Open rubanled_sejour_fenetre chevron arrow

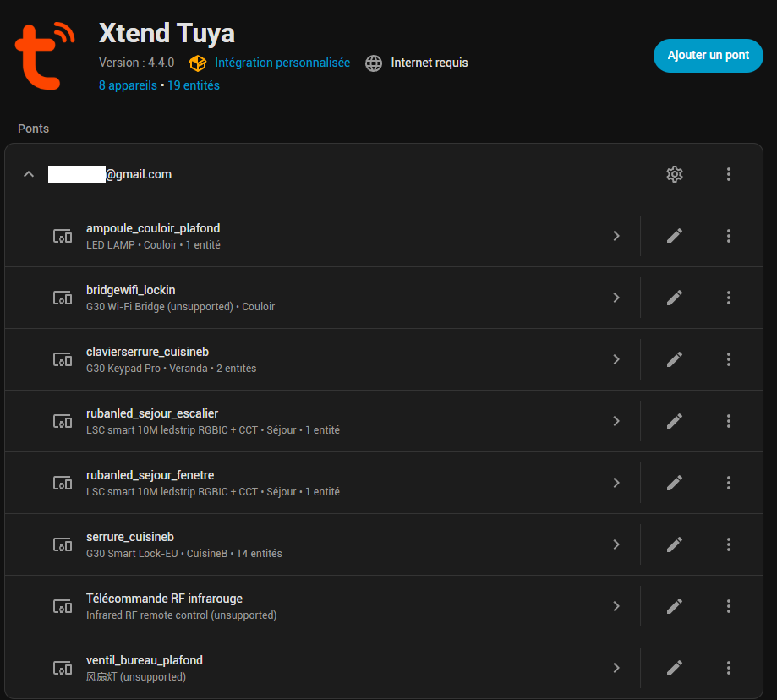[x=616, y=483]
